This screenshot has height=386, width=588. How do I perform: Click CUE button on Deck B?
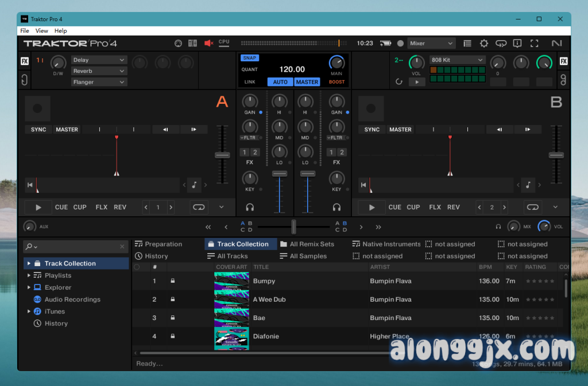(x=394, y=207)
